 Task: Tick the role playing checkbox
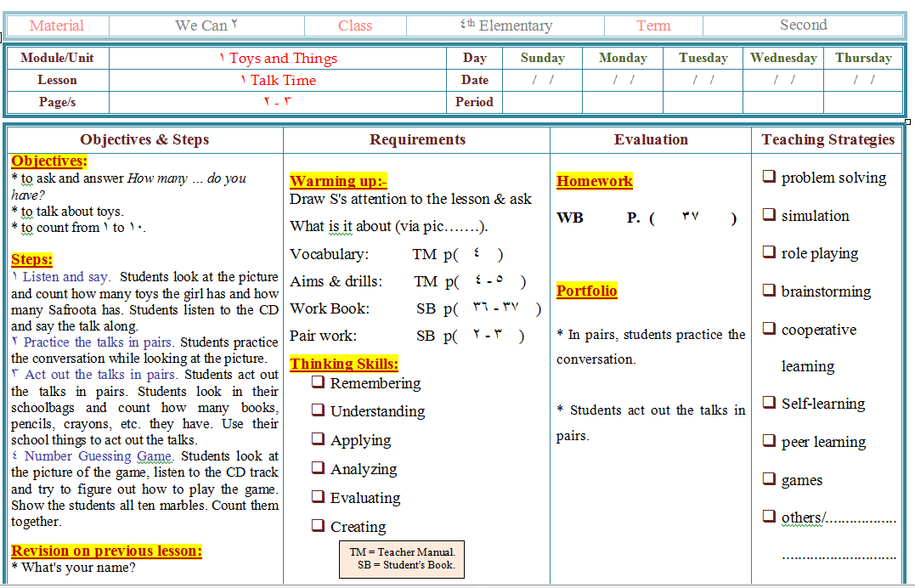769,252
